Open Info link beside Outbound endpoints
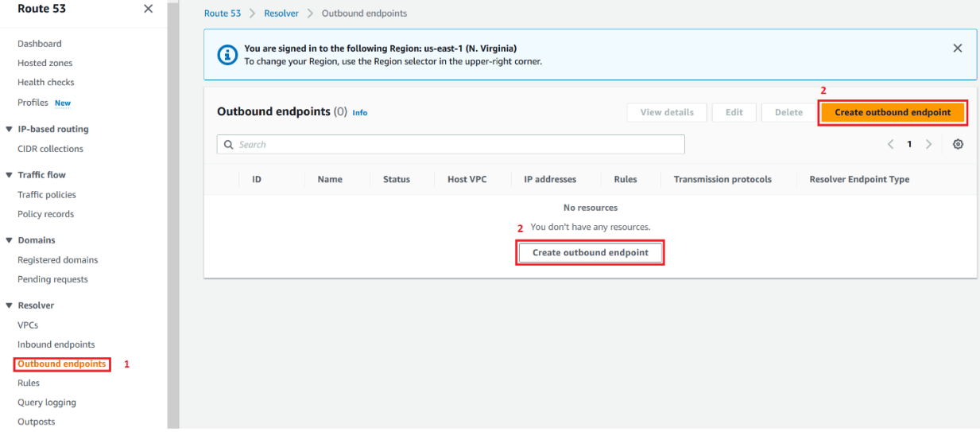This screenshot has height=432, width=980. pyautogui.click(x=360, y=113)
